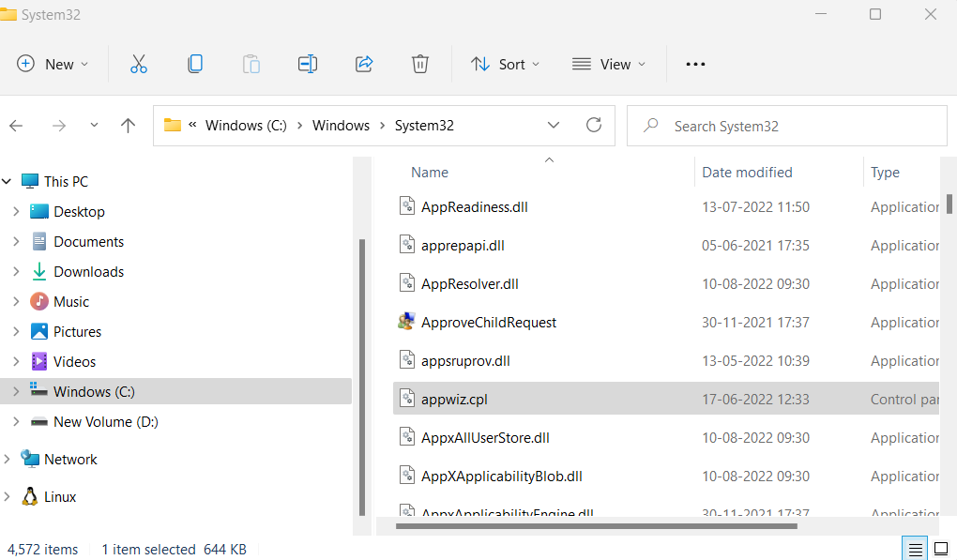Click the Rename icon in toolbar
The width and height of the screenshot is (957, 560).
coord(307,64)
